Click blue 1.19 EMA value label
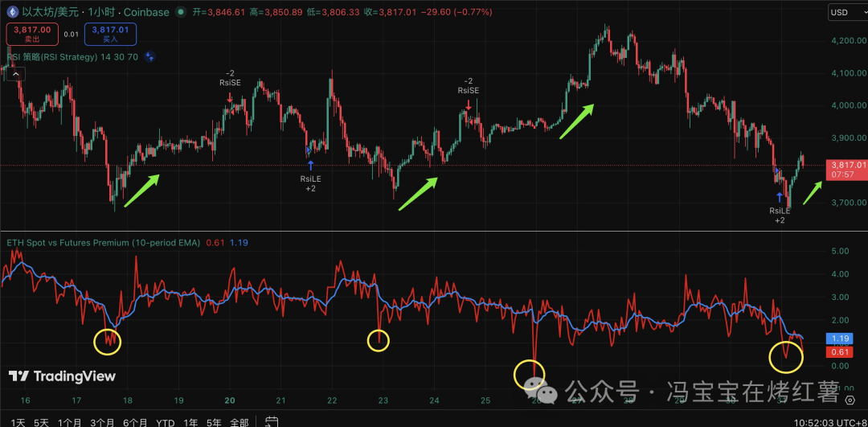This screenshot has width=868, height=427. pyautogui.click(x=838, y=338)
